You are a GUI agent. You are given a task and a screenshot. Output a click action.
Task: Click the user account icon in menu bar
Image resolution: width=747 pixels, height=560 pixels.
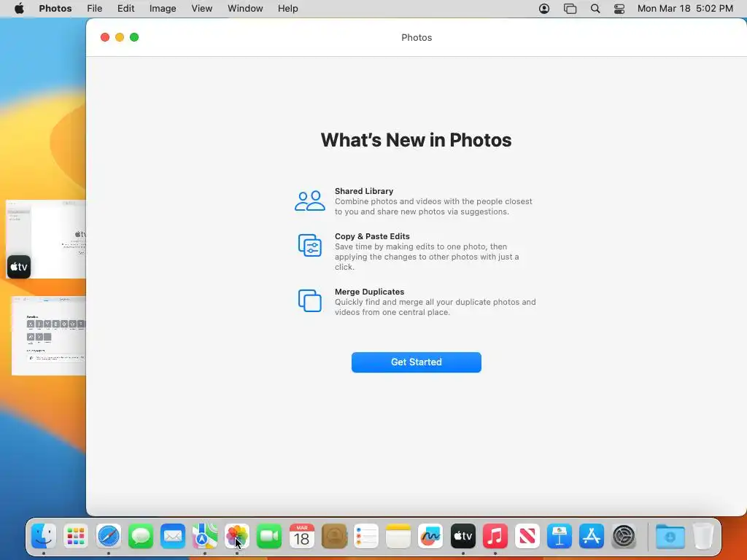point(544,9)
